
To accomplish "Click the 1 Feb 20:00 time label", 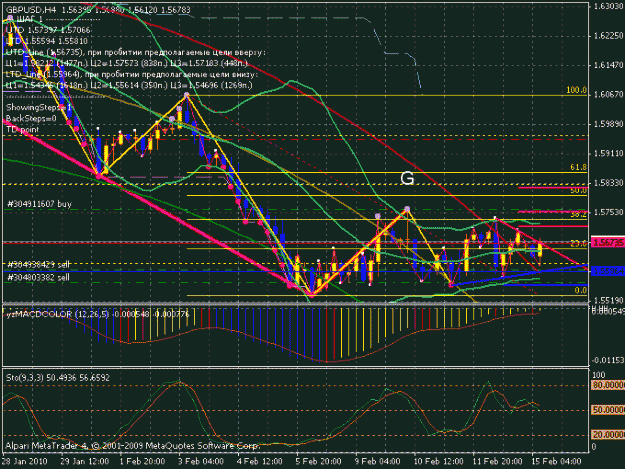I will (142, 461).
